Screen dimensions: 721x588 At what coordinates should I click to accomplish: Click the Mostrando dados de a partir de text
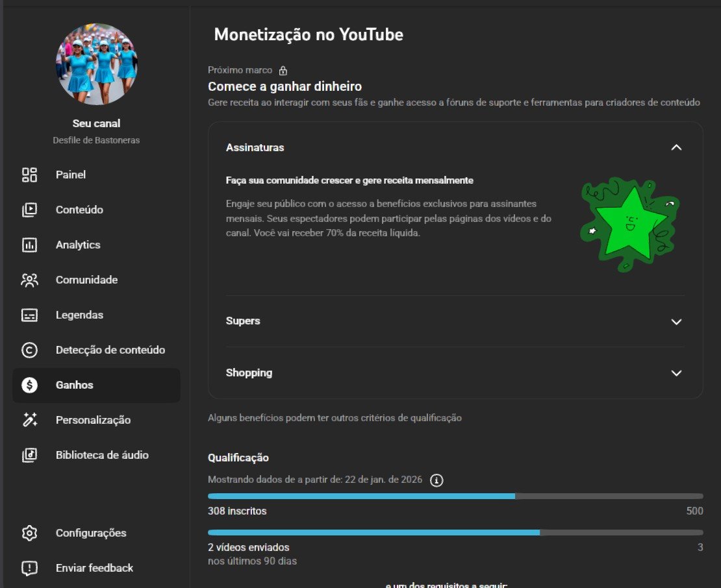[x=315, y=480]
